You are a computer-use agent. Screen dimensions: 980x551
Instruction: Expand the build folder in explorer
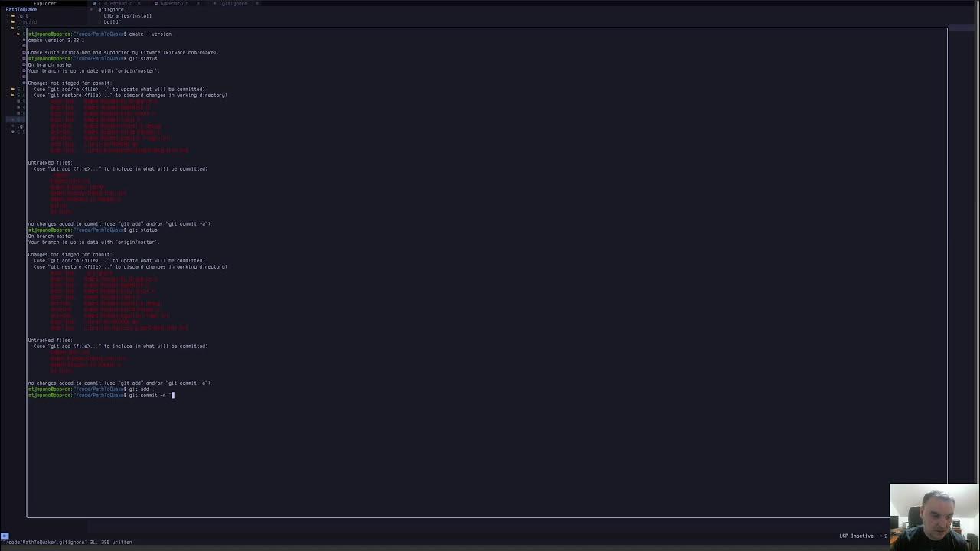pyautogui.click(x=28, y=22)
